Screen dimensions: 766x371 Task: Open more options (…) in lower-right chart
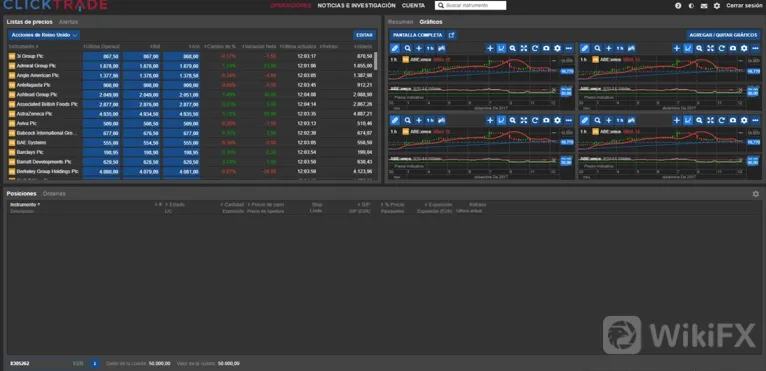tap(755, 120)
